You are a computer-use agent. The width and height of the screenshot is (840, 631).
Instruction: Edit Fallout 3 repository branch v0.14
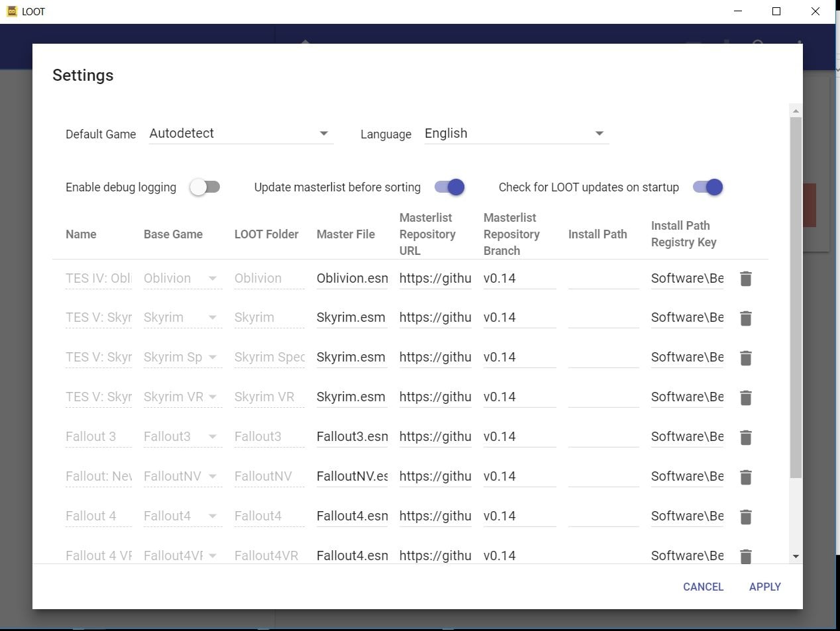tap(519, 437)
